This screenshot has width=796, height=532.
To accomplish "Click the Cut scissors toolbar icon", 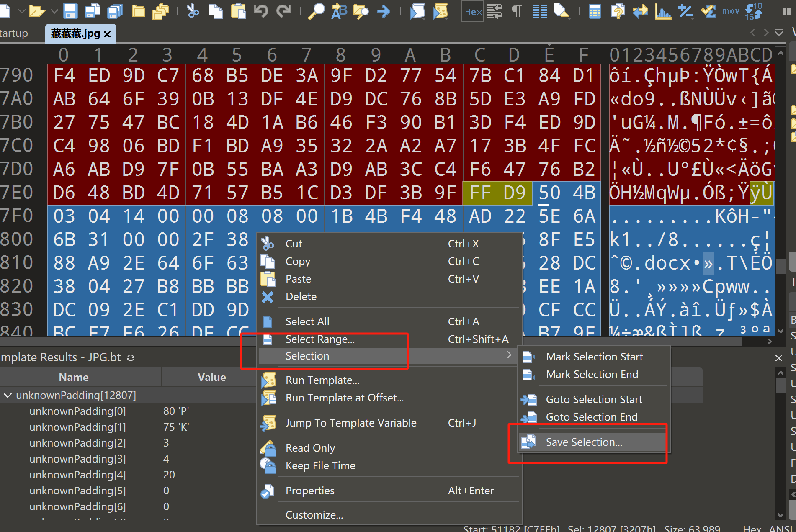I will (193, 11).
